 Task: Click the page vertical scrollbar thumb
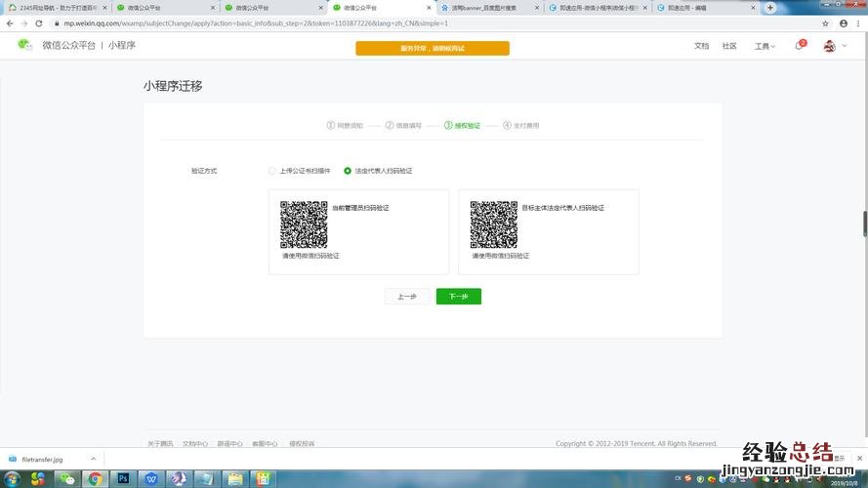pyautogui.click(x=864, y=223)
